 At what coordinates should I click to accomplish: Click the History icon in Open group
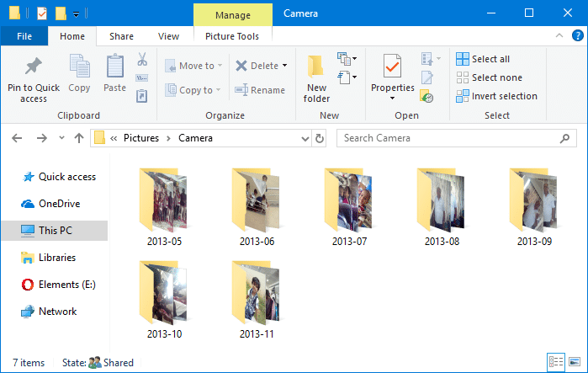427,97
